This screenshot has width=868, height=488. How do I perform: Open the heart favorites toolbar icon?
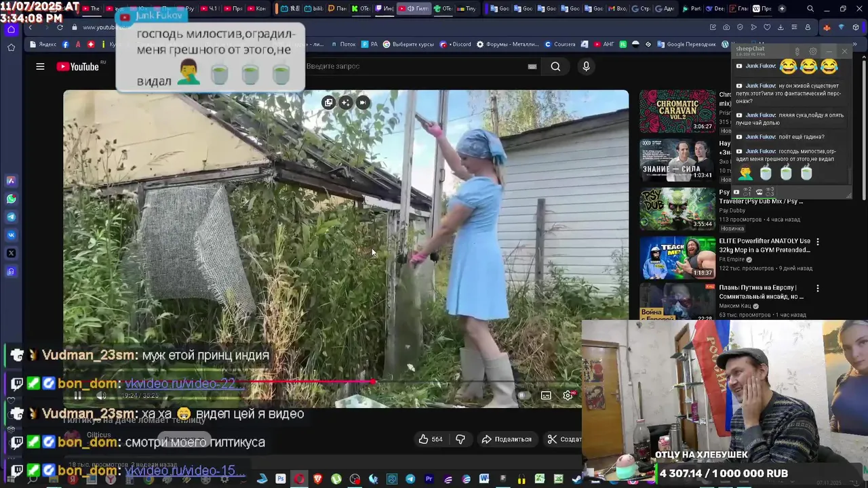click(767, 27)
